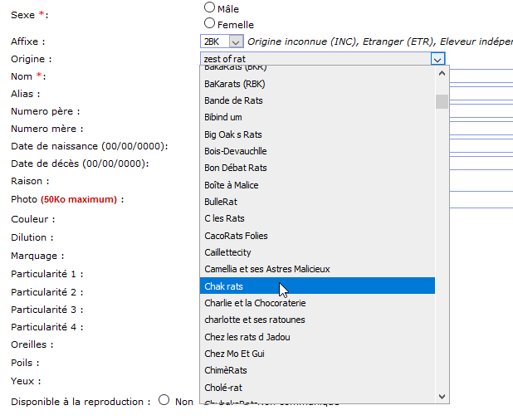Select Chez Mo Et Gui option
Image resolution: width=513 pixels, height=420 pixels.
[317, 354]
